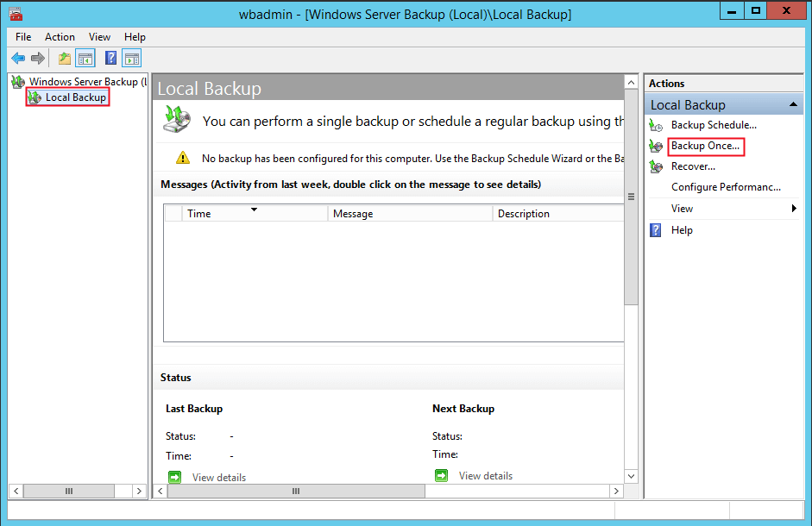The height and width of the screenshot is (526, 812).
Task: Click the large backup disc icon in header
Action: pyautogui.click(x=177, y=119)
